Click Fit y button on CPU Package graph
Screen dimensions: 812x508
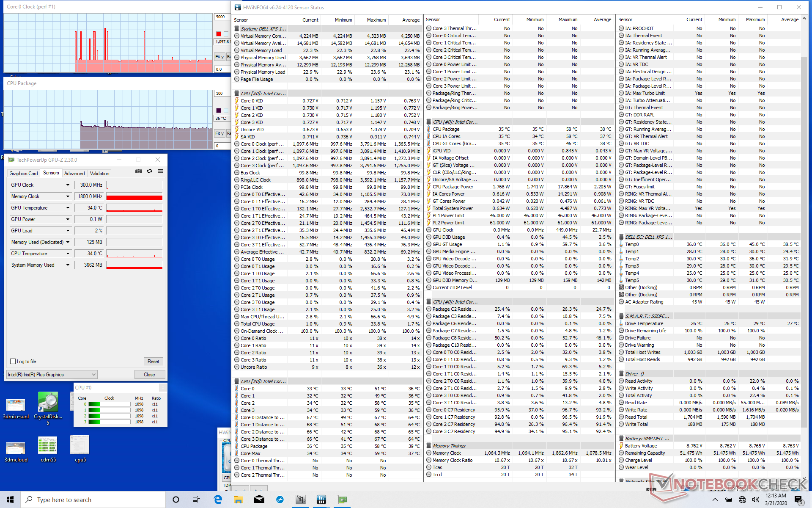coord(219,133)
